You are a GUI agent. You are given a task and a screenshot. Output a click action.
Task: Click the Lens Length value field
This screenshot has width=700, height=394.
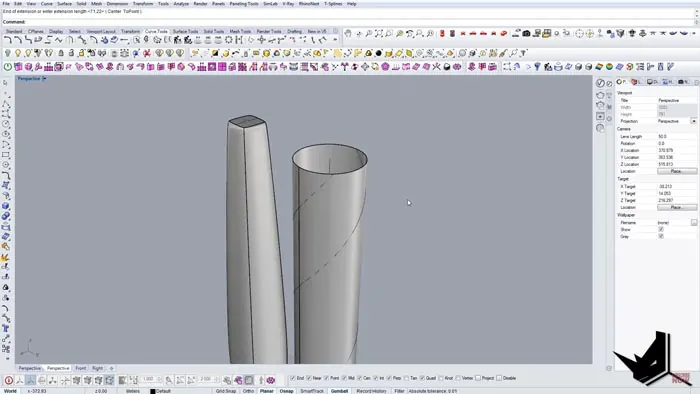tap(676, 137)
